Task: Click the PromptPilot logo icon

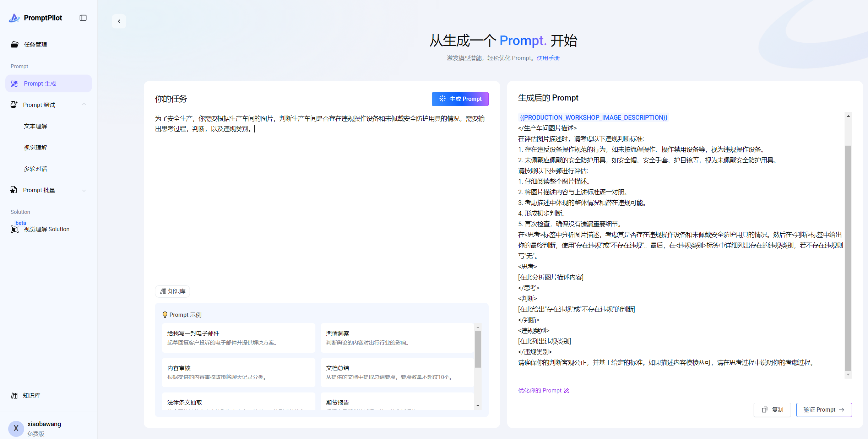Action: [x=14, y=18]
